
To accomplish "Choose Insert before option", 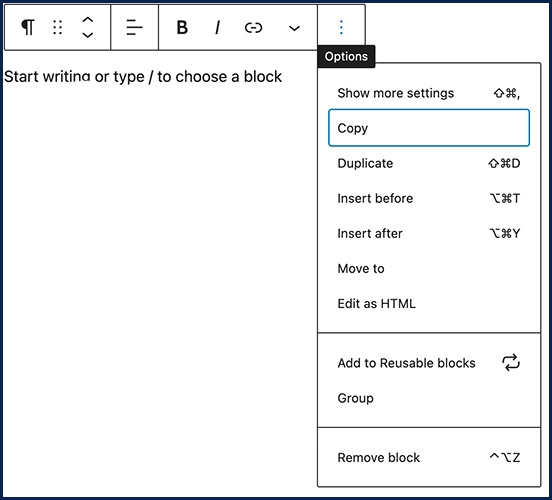I will point(429,198).
